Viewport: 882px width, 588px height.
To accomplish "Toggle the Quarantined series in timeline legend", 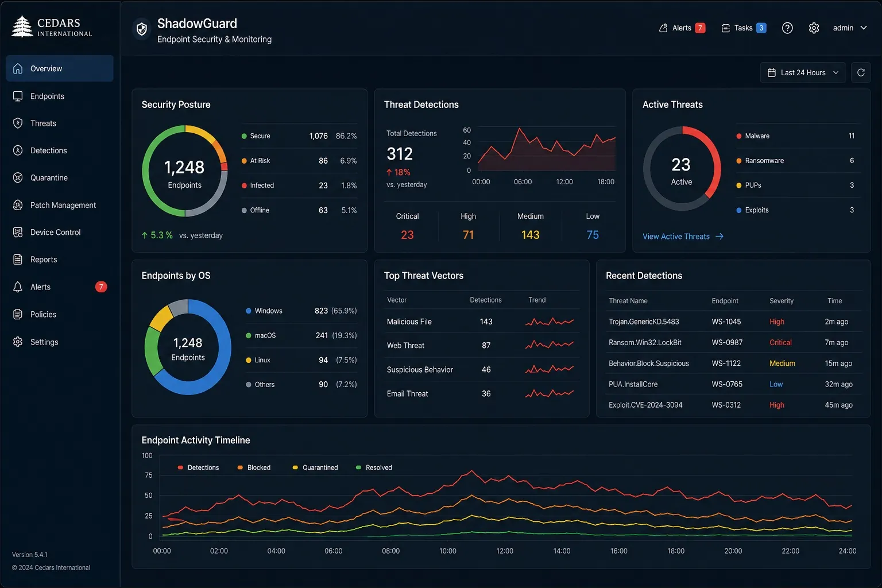I will [x=315, y=467].
